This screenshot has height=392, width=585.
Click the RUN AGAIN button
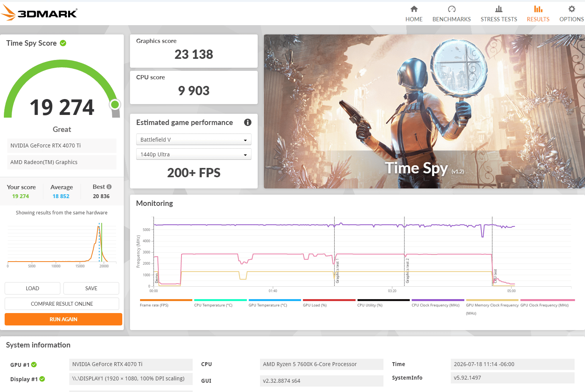(63, 319)
